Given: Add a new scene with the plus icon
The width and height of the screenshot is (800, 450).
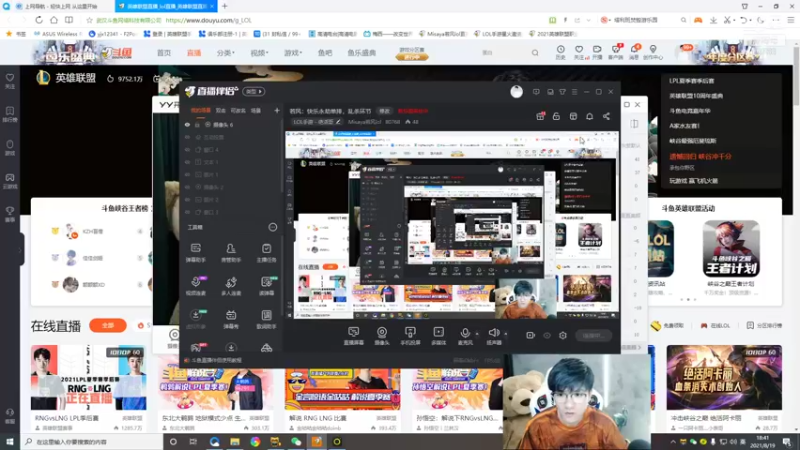Looking at the screenshot, I should tap(277, 110).
